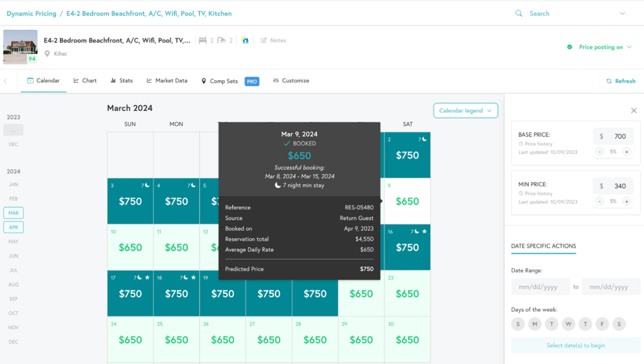644x364 pixels.
Task: Expand the Calendar legend dropdown
Action: point(465,110)
